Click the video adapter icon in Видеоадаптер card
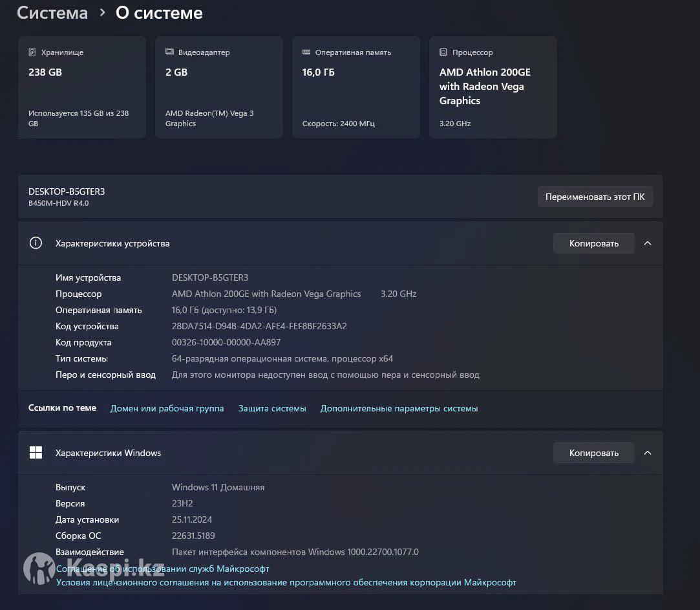The width and height of the screenshot is (700, 610). 169,52
